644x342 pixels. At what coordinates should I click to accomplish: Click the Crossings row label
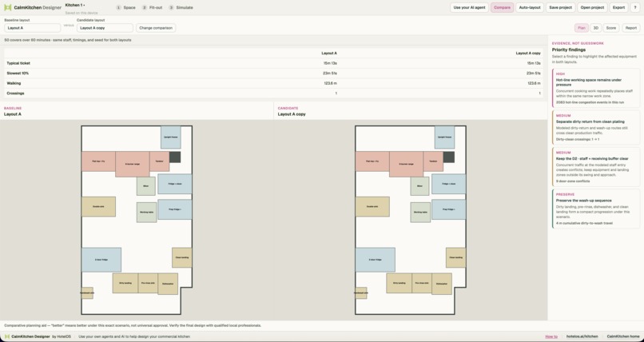pos(15,93)
